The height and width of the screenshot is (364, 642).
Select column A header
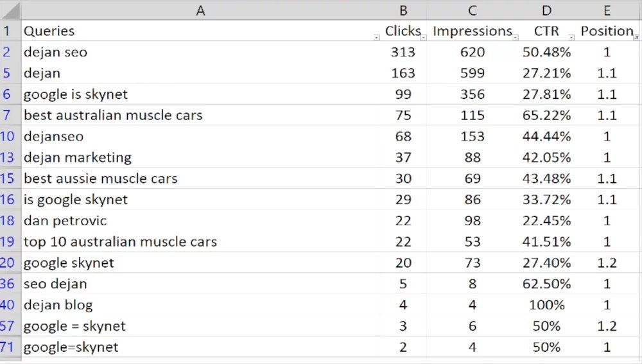(x=200, y=10)
